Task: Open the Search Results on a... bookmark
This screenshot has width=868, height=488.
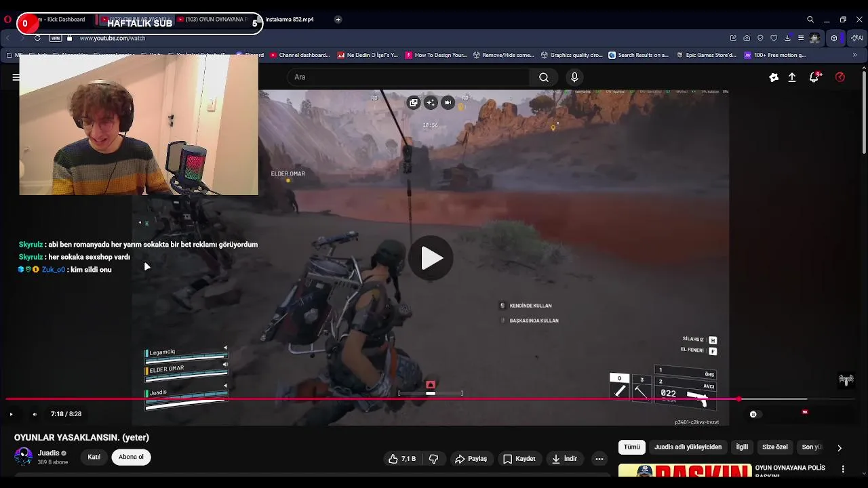Action: click(x=639, y=56)
